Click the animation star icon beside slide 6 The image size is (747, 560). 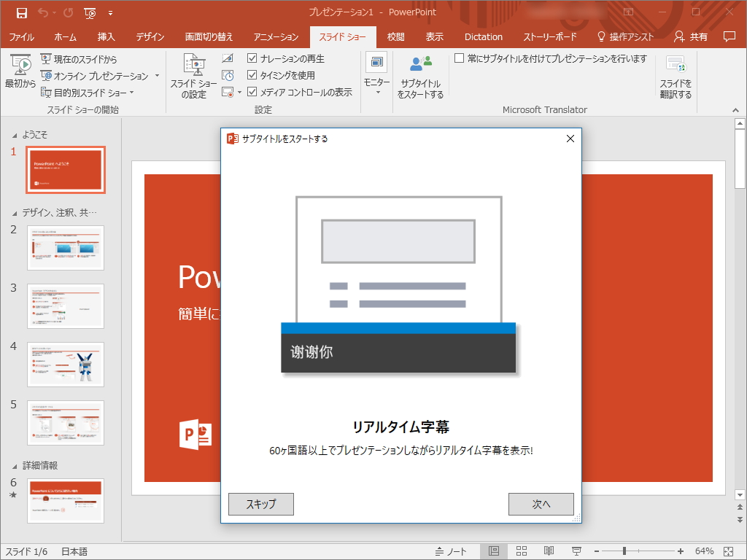[x=13, y=495]
